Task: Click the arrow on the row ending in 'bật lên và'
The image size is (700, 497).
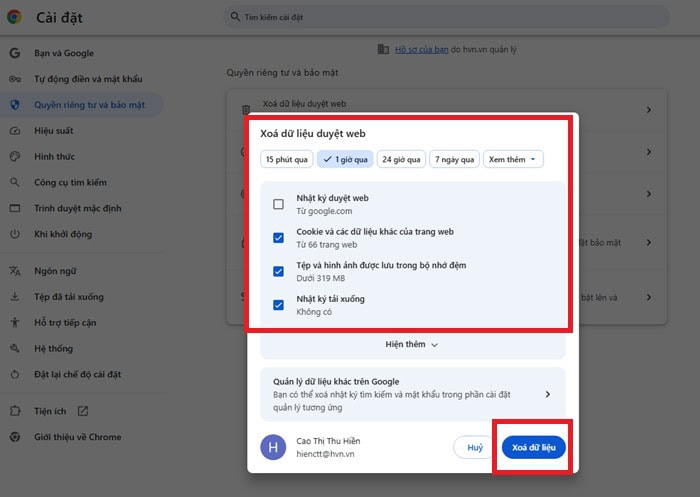Action: click(x=649, y=297)
